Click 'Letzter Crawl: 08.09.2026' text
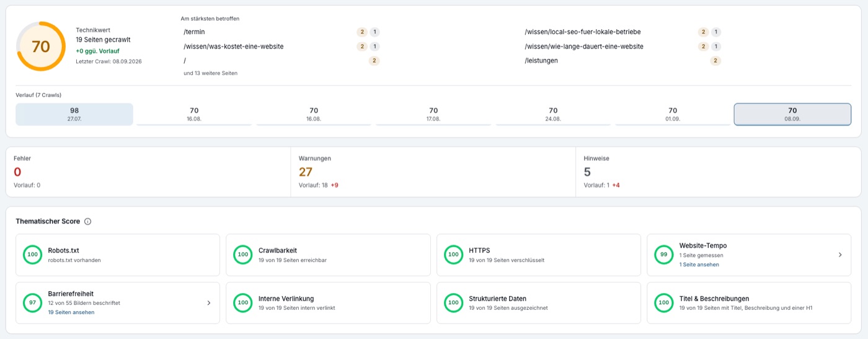Image resolution: width=868 pixels, height=339 pixels. 108,61
